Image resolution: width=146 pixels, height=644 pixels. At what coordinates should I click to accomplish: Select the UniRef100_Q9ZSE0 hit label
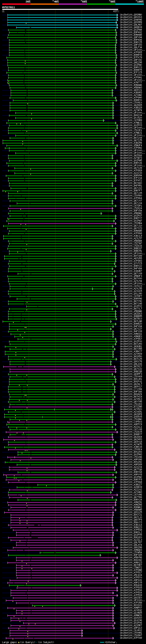(131, 597)
